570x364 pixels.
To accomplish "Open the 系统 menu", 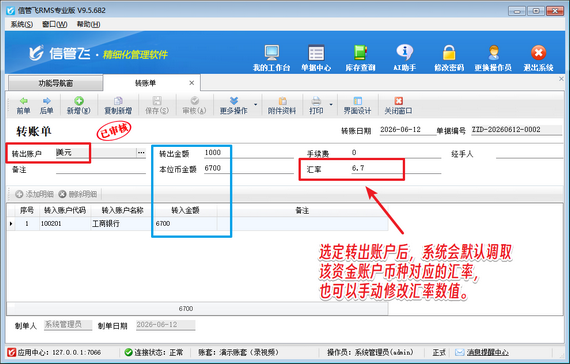I will [21, 24].
